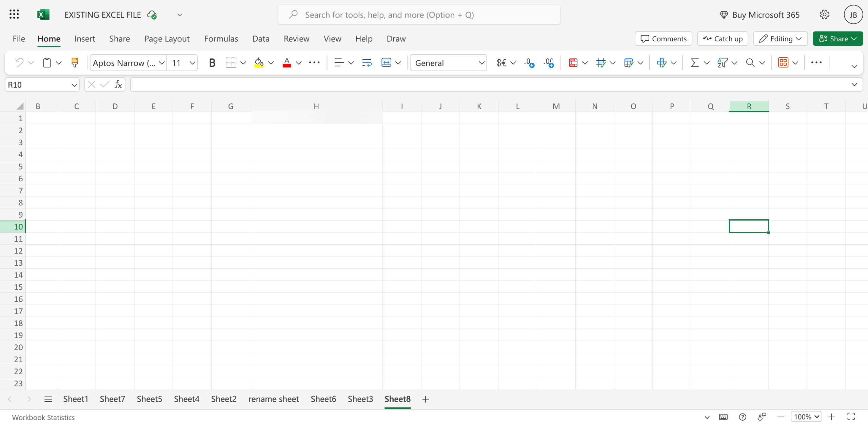Screen dimensions: 868x423
Task: Click the Conditional Formatting icon
Action: (573, 63)
